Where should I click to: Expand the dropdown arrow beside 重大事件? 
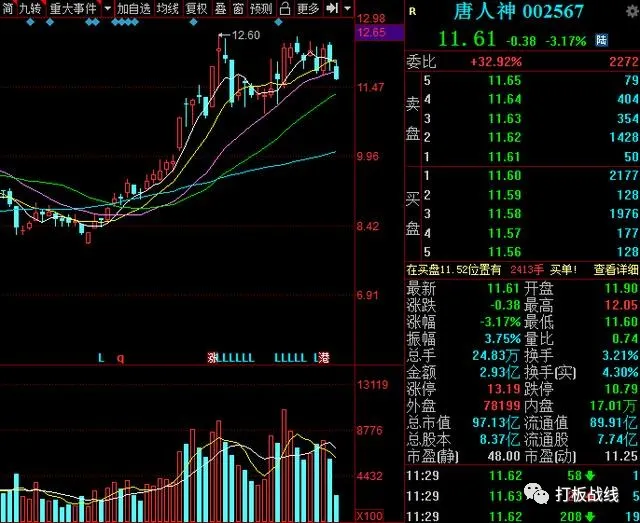(x=108, y=8)
